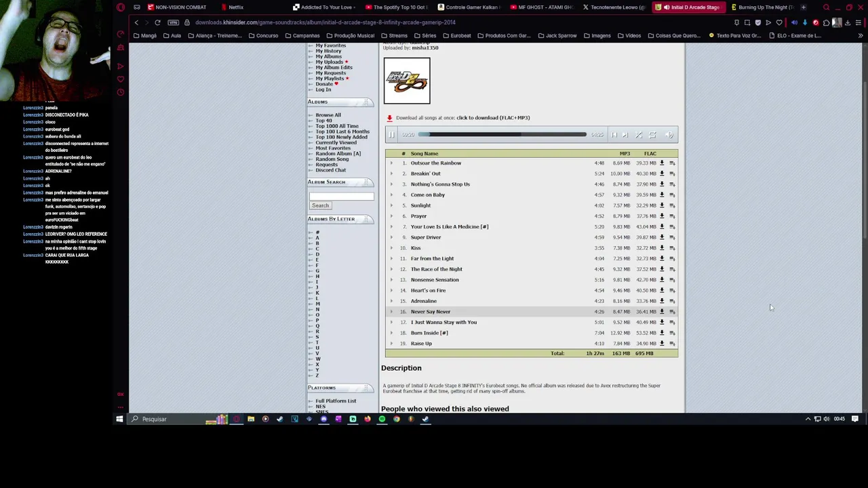Open the taskbar volume icon
Screen dimensions: 868x488
[827, 419]
